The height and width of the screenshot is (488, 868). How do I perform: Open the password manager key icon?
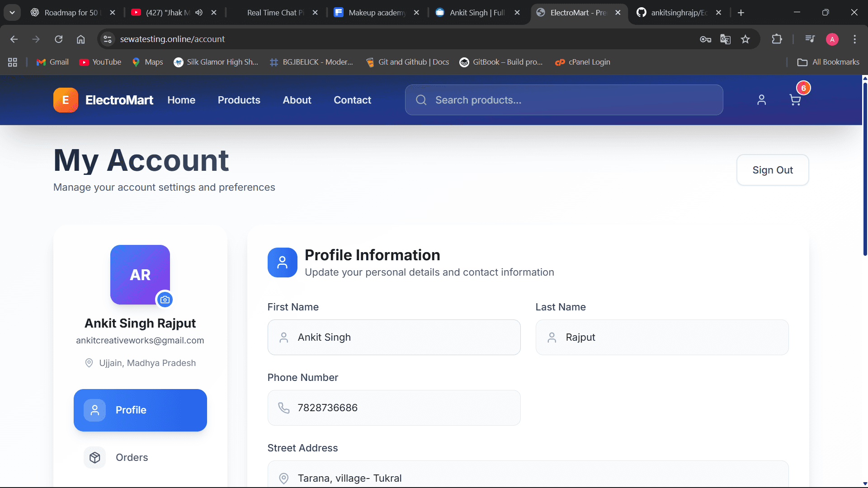705,39
